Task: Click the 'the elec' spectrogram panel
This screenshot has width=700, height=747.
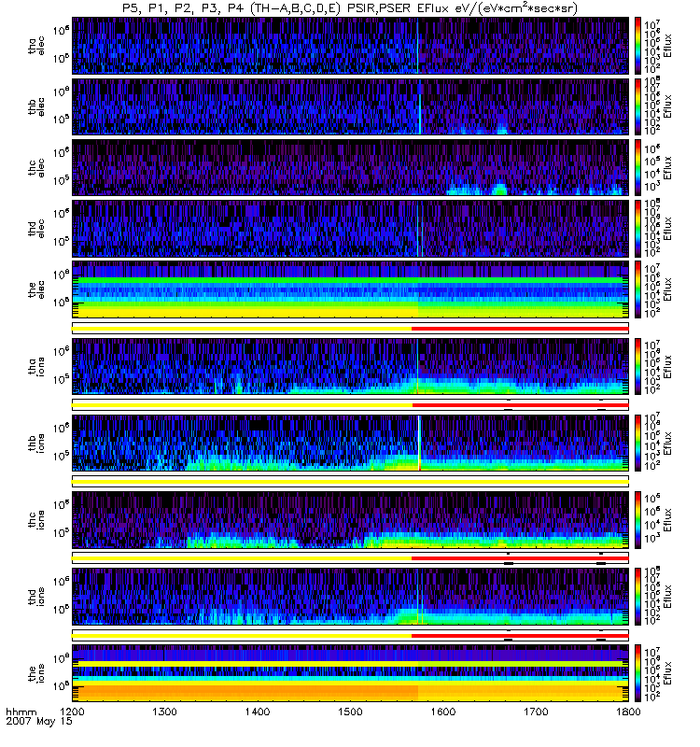Action: point(351,289)
